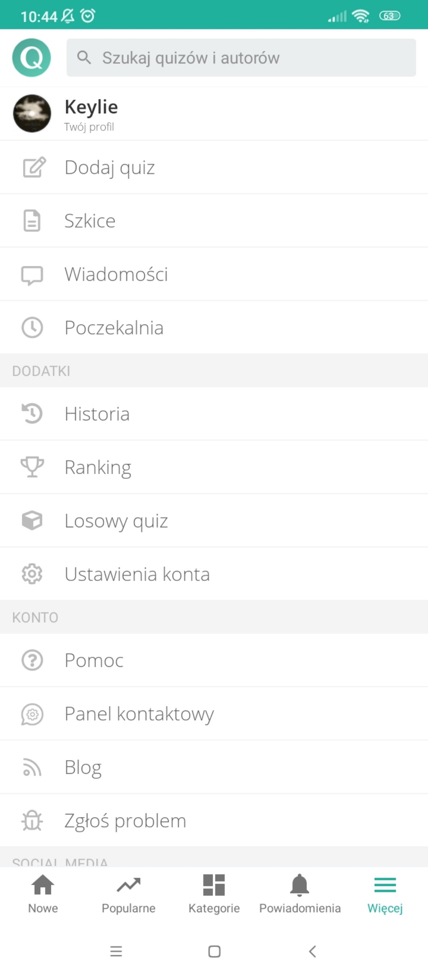
Task: Tap the Poczekalnia clock icon
Action: coord(32,327)
